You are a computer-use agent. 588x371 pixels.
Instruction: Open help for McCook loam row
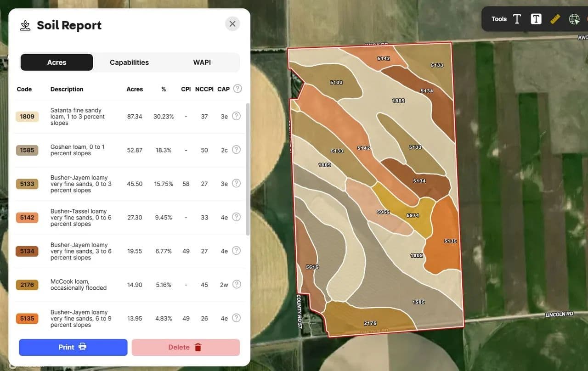click(236, 284)
